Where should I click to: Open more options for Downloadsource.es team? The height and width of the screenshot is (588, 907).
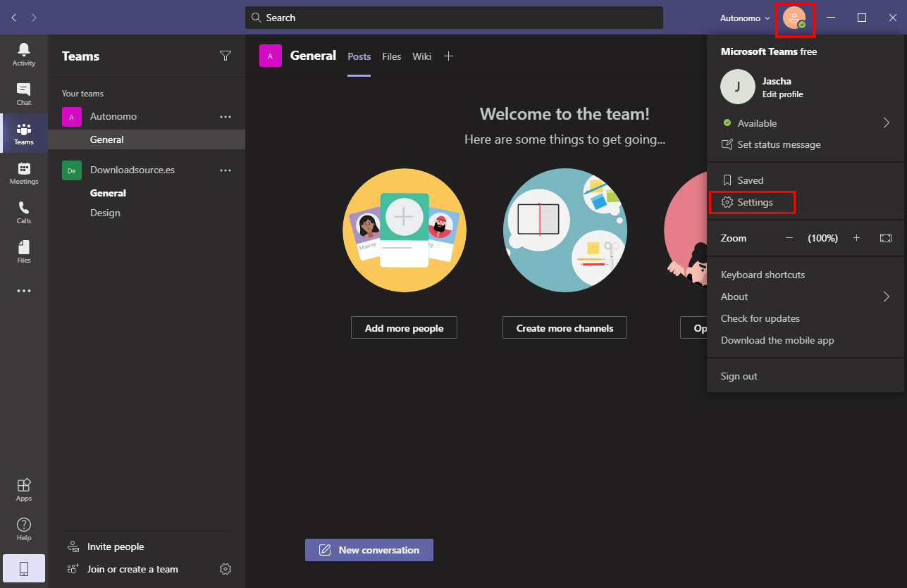tap(226, 170)
